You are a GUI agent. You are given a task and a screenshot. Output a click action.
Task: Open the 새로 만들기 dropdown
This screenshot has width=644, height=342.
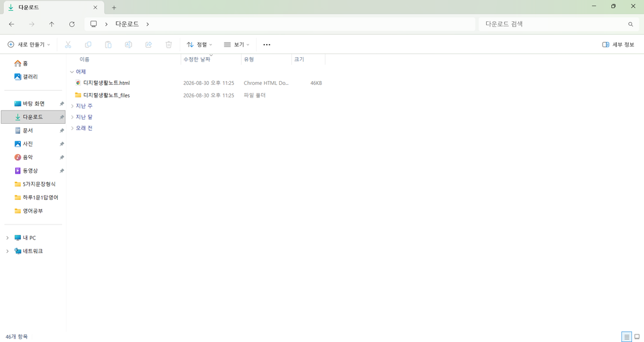coord(29,45)
